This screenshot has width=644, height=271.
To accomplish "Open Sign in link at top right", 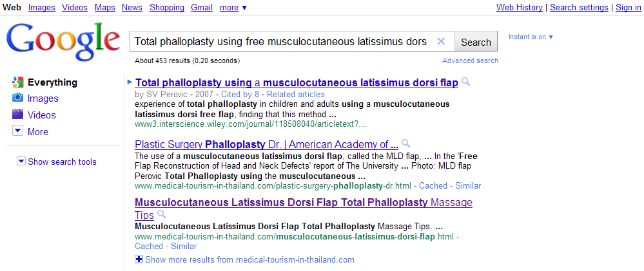I will tap(628, 8).
